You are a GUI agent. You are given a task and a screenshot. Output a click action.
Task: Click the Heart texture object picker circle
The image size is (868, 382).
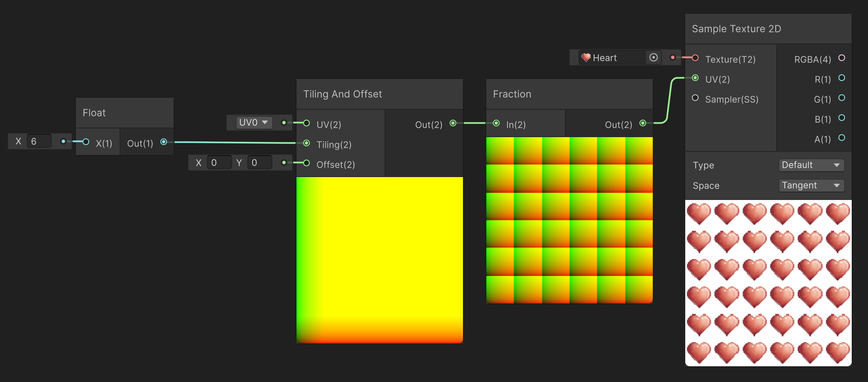coord(653,57)
